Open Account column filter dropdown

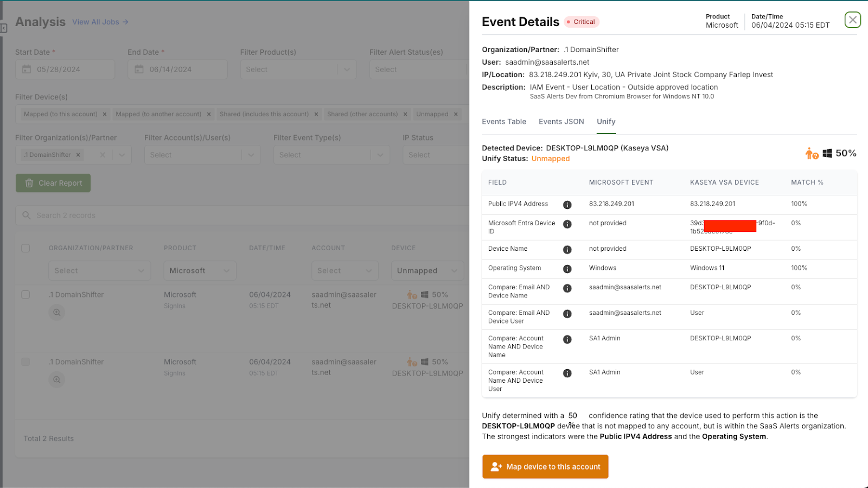pyautogui.click(x=344, y=270)
